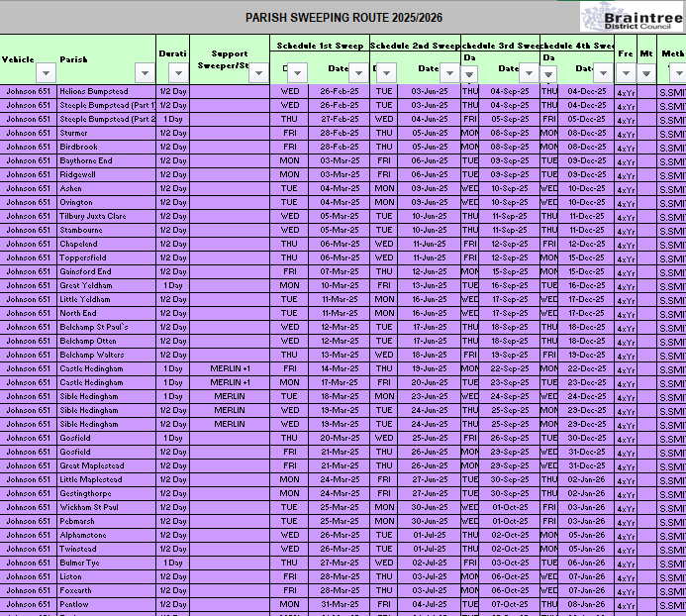The width and height of the screenshot is (686, 616).
Task: Click the Braintree District Council logo
Action: pos(633,18)
